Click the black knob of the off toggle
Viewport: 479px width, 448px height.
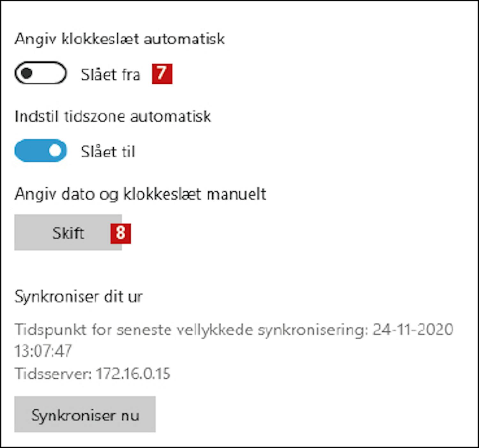point(27,73)
